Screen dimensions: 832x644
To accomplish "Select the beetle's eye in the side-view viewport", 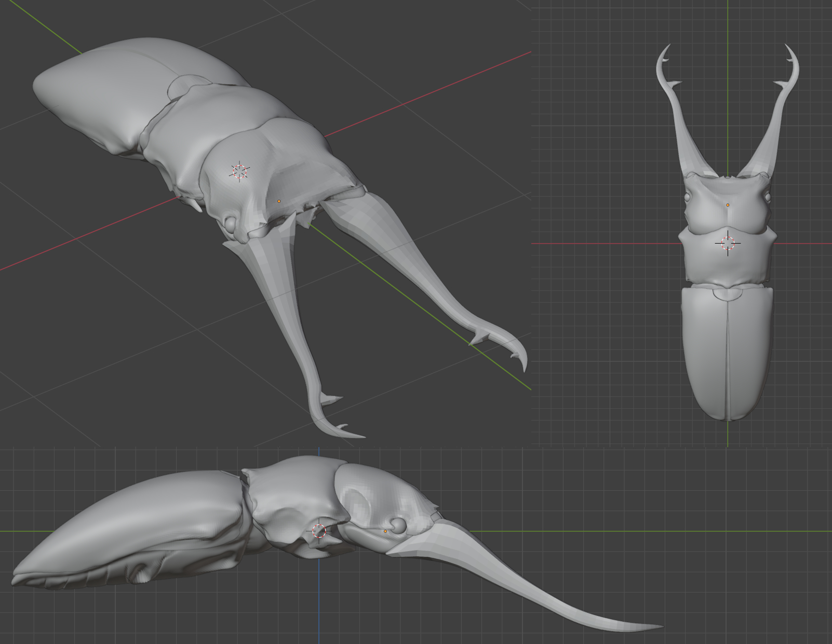I will pos(398,525).
